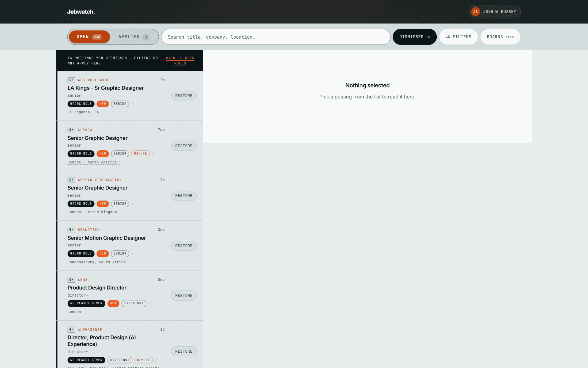The width and height of the screenshot is (588, 368).
Task: Switch to the Applied tab
Action: (x=134, y=37)
